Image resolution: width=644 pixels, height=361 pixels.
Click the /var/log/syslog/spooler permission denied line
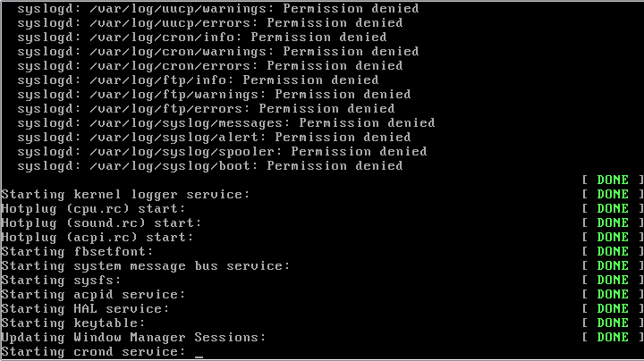pyautogui.click(x=222, y=151)
